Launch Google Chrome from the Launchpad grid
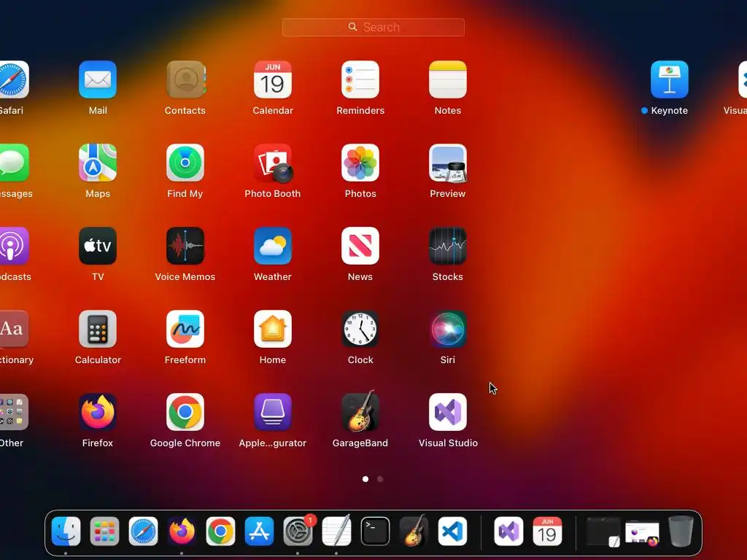The image size is (747, 560). click(x=185, y=412)
